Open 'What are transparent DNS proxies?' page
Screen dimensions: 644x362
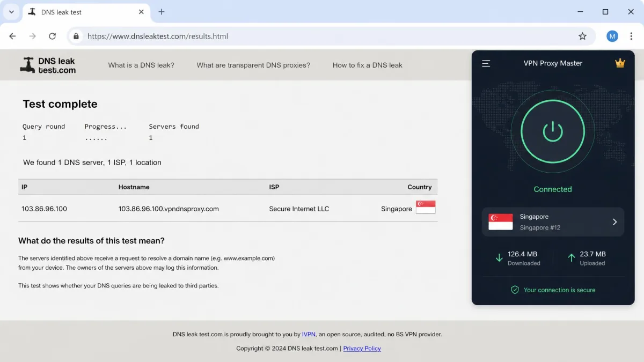(253, 65)
